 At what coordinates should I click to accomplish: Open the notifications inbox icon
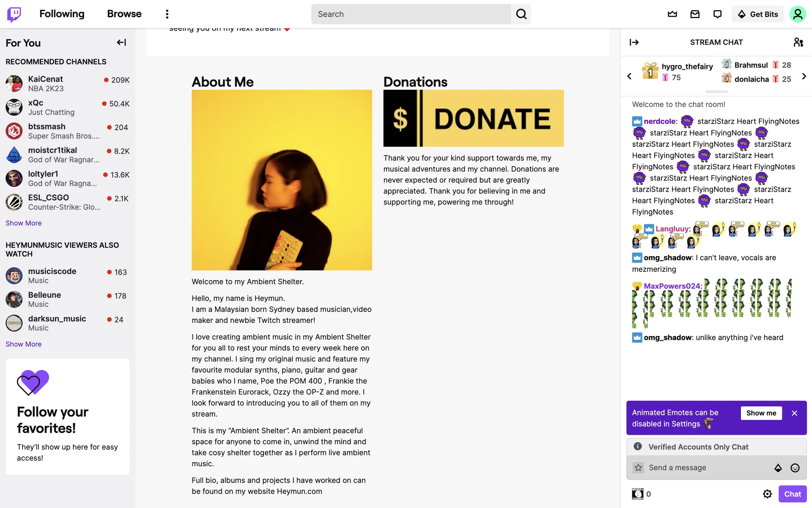coord(695,14)
